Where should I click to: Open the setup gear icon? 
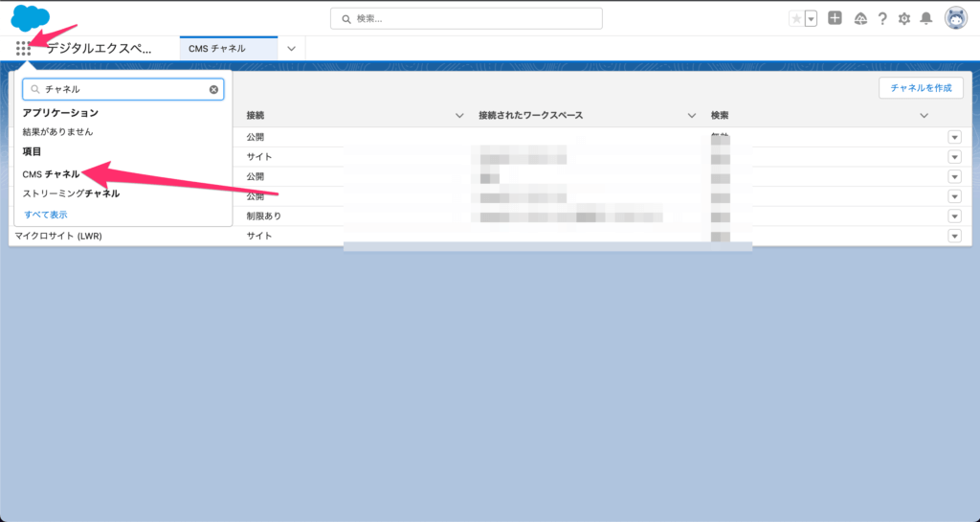[903, 19]
